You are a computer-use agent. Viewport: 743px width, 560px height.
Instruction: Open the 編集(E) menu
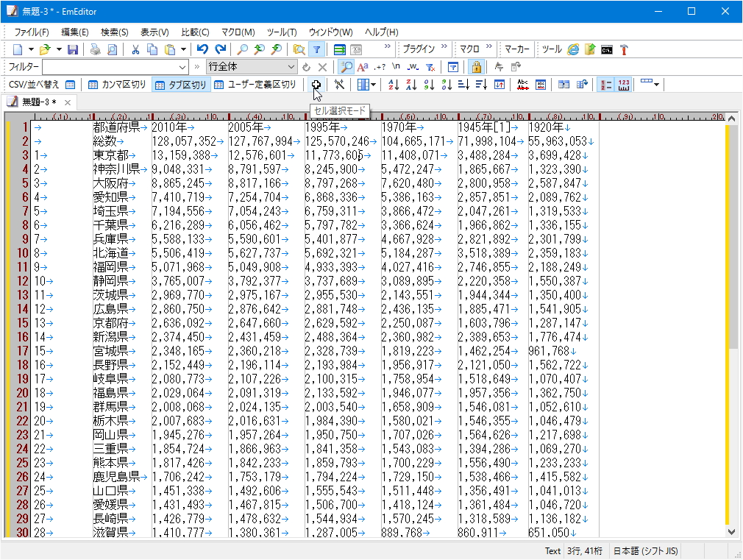[x=75, y=32]
